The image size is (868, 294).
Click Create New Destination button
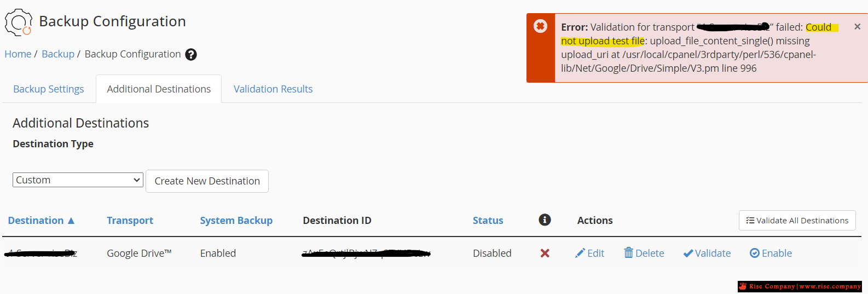pyautogui.click(x=207, y=181)
